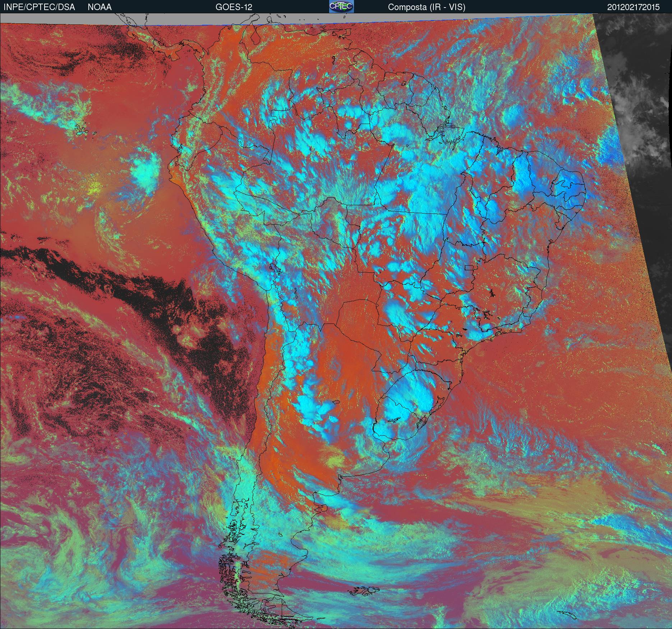Click the CPTEC logo in the header
Image resolution: width=672 pixels, height=629 pixels.
click(x=341, y=6)
